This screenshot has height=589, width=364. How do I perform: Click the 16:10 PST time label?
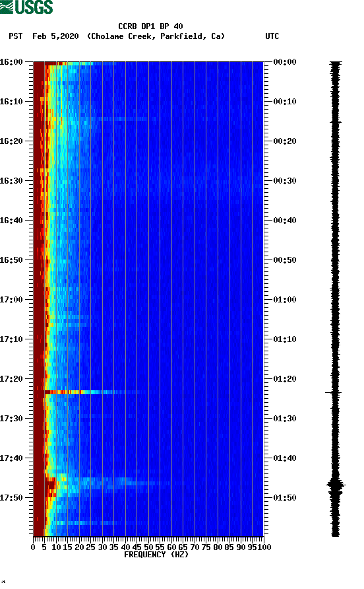(11, 102)
